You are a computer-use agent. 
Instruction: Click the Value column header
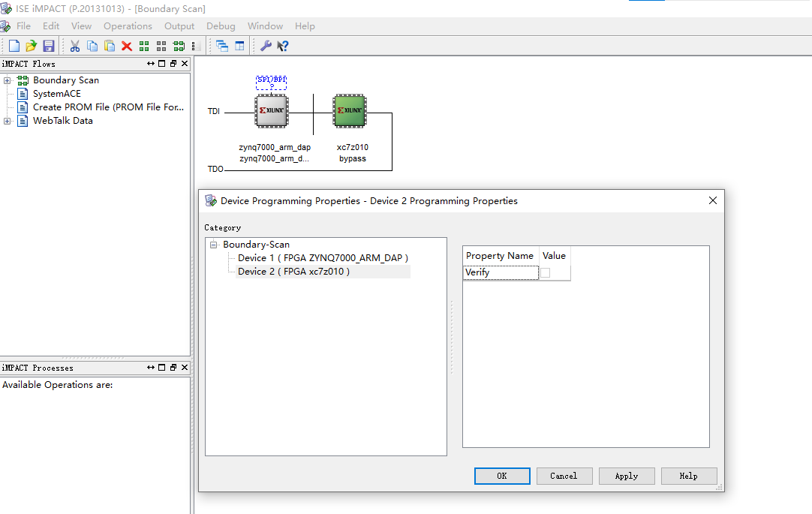coord(554,256)
